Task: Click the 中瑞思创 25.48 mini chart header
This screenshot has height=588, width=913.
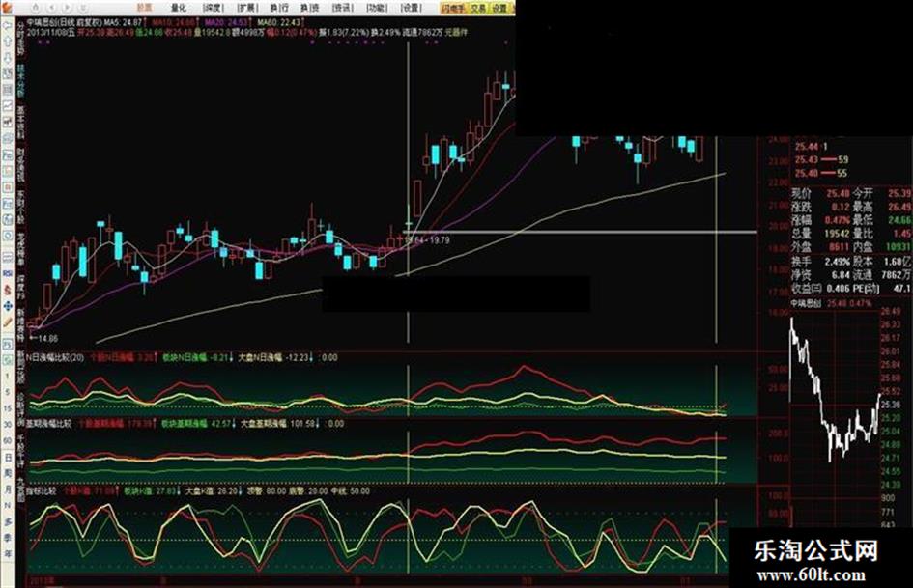Action: pos(831,304)
